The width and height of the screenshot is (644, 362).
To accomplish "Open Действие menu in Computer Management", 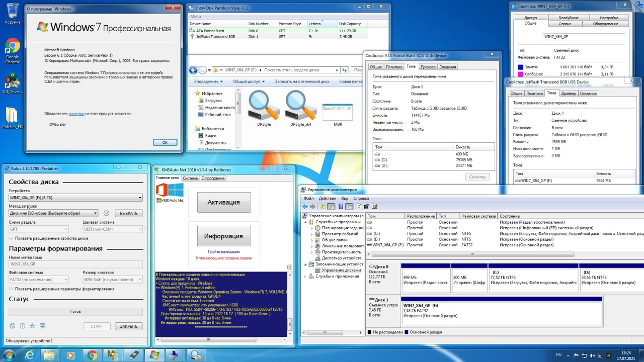I will [x=328, y=199].
